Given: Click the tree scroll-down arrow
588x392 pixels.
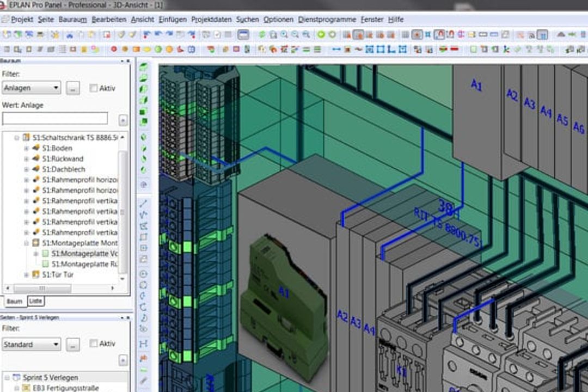Looking at the screenshot, I should tap(122, 279).
